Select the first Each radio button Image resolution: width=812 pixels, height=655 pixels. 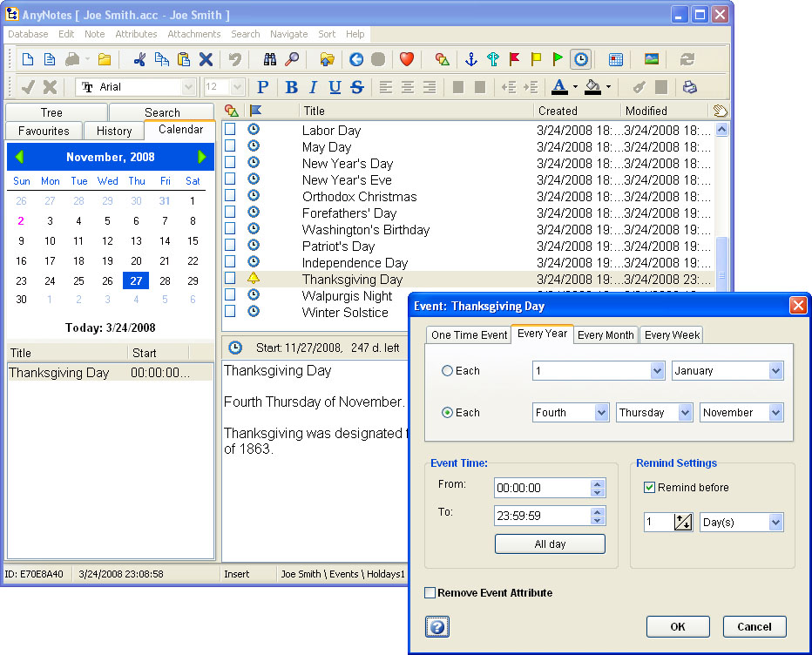coord(448,371)
